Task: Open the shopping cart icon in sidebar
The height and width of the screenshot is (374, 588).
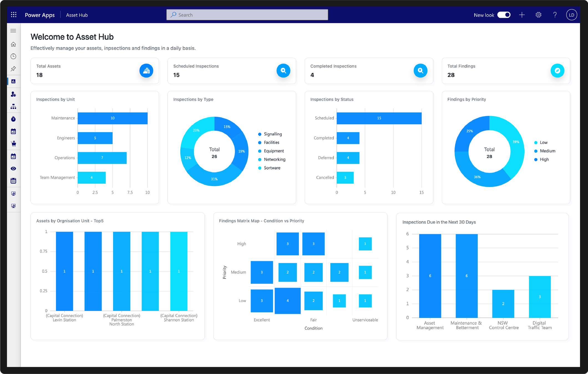Action: tap(13, 144)
